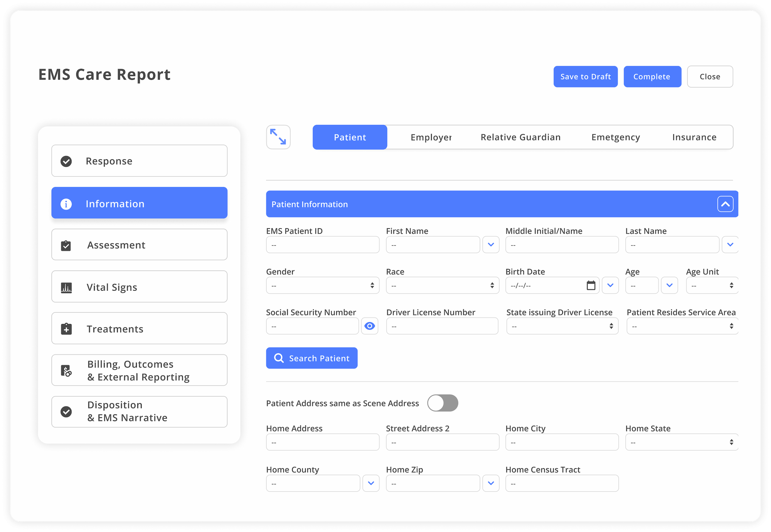
Task: Click the EMS Patient ID input field
Action: click(322, 245)
